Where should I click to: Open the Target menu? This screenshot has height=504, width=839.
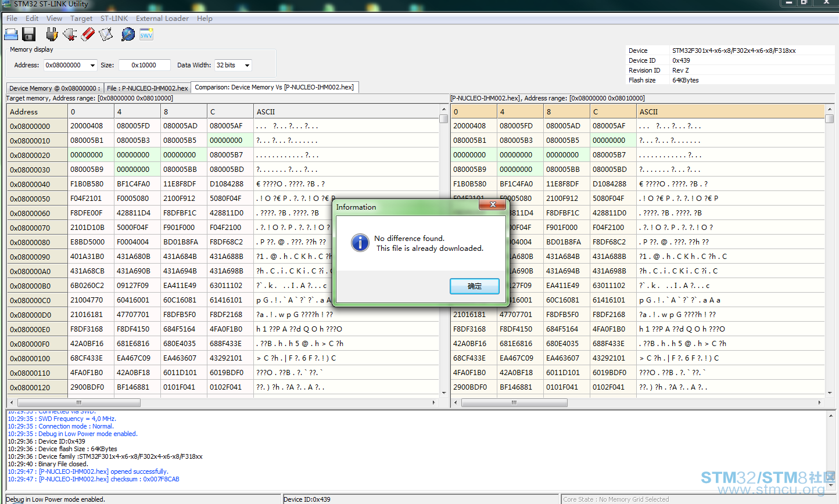pyautogui.click(x=81, y=19)
